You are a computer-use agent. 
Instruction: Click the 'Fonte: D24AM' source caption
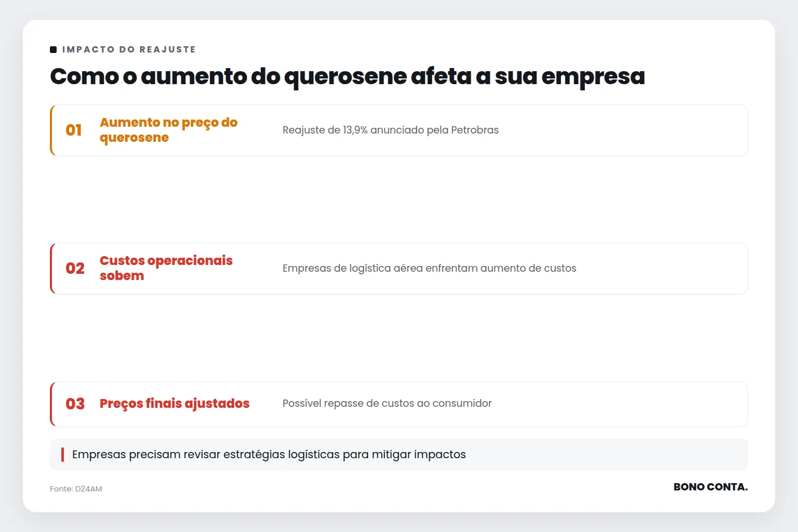[x=76, y=489]
